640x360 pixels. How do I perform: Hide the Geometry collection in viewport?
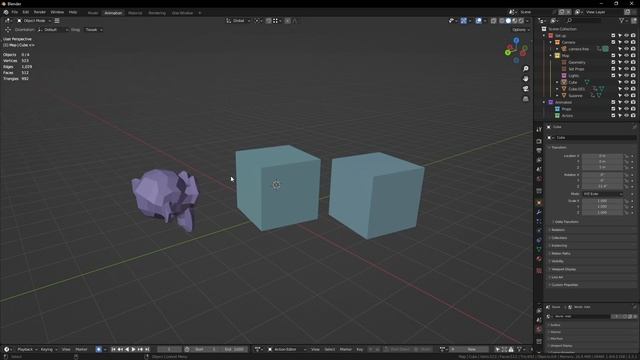click(x=627, y=62)
